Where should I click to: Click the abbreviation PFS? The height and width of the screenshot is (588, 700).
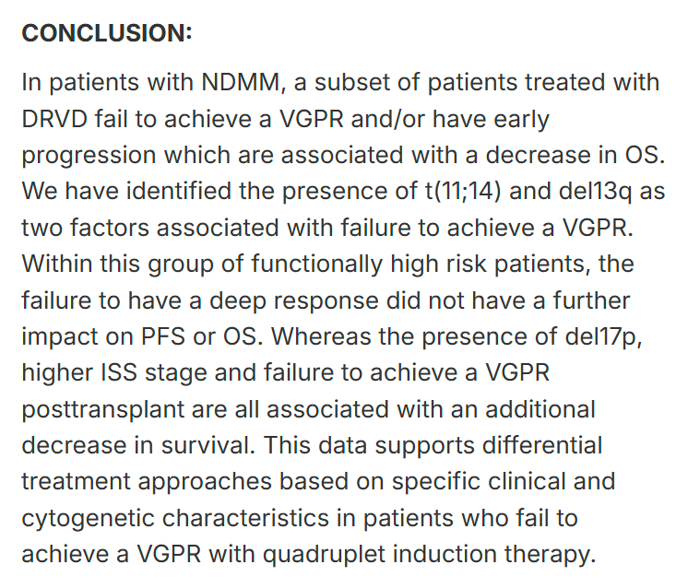tap(163, 336)
